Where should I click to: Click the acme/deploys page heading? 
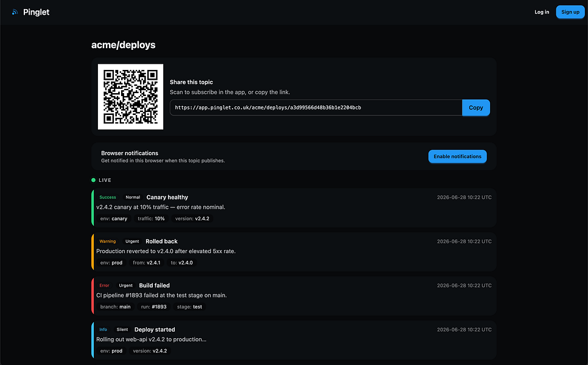coord(124,45)
